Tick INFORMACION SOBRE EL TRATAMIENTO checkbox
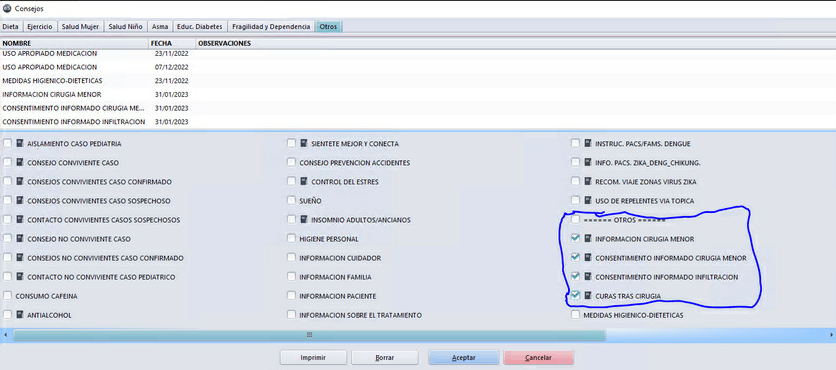 pyautogui.click(x=291, y=315)
